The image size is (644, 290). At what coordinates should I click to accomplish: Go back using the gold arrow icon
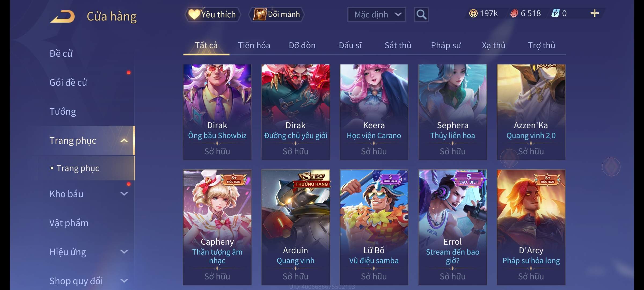(63, 16)
